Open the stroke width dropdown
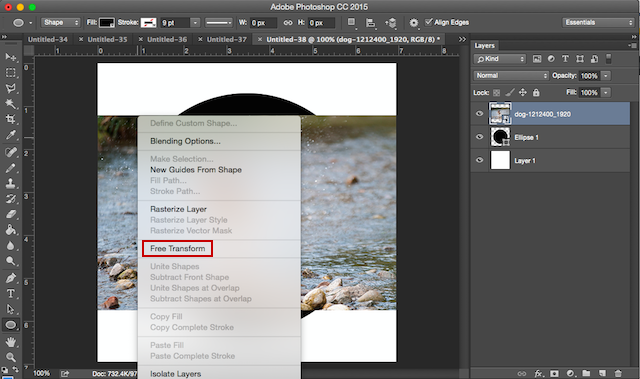 tap(196, 23)
